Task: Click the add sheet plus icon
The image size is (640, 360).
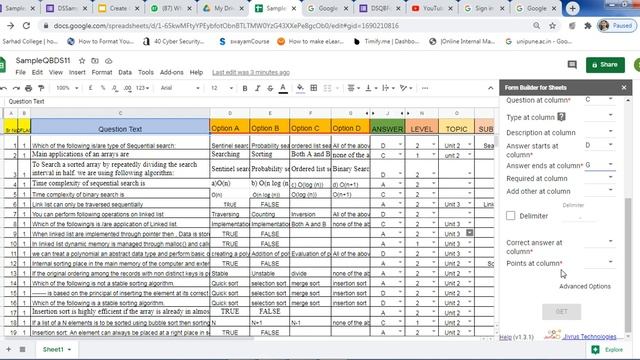Action: (x=9, y=349)
